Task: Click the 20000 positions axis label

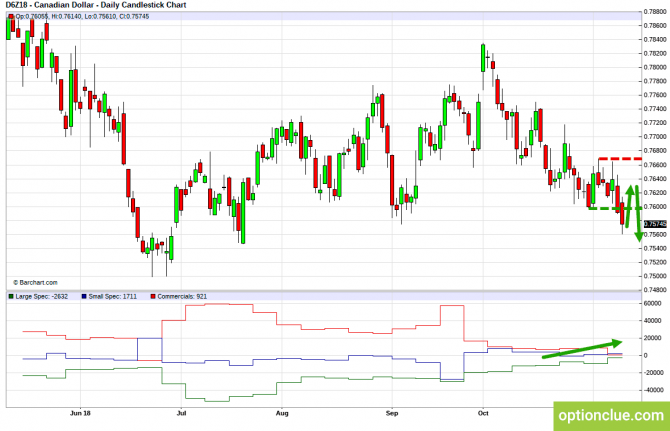Action: click(652, 338)
